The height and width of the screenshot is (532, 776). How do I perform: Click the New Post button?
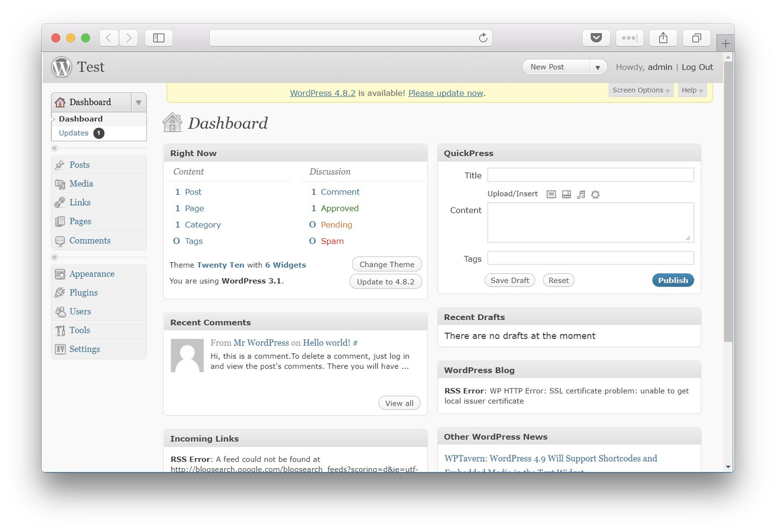click(x=556, y=67)
